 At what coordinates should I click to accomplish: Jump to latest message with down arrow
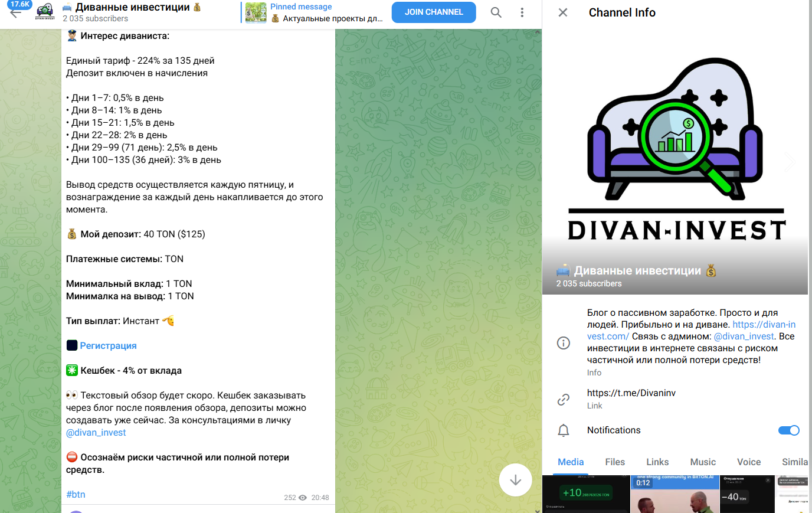pos(516,480)
